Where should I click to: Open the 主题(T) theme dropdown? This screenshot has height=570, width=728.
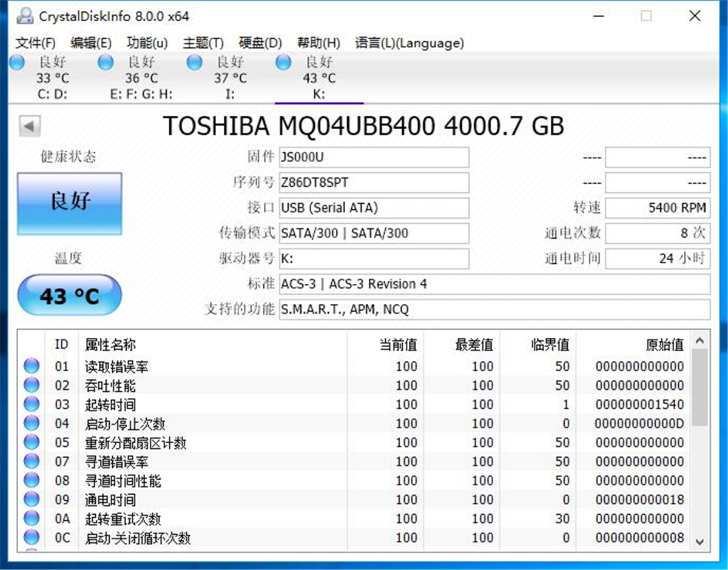click(203, 43)
